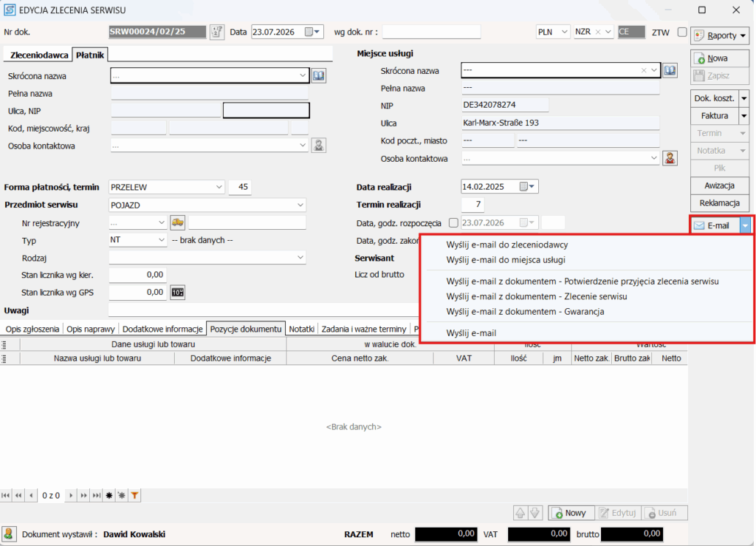756x546 pixels.
Task: Click the Awizacja button
Action: pyautogui.click(x=721, y=185)
